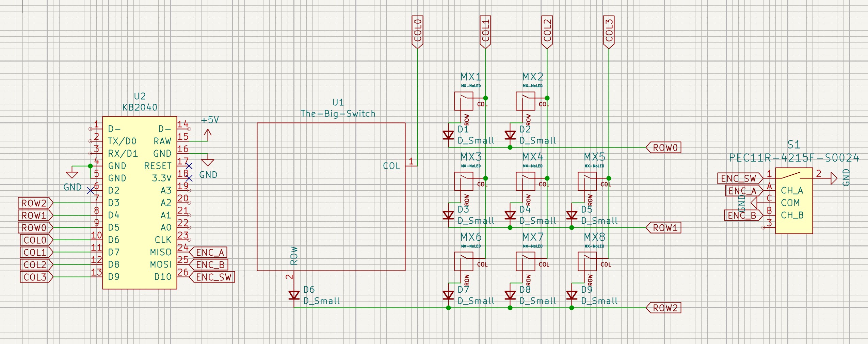Click no-connect X on RESET pin 17
The height and width of the screenshot is (344, 868).
pyautogui.click(x=189, y=166)
